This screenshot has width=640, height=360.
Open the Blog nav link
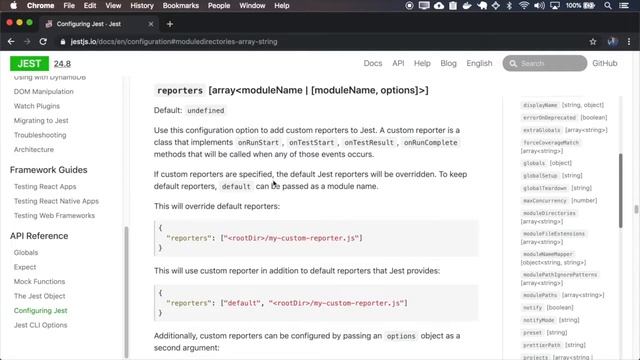tap(448, 63)
